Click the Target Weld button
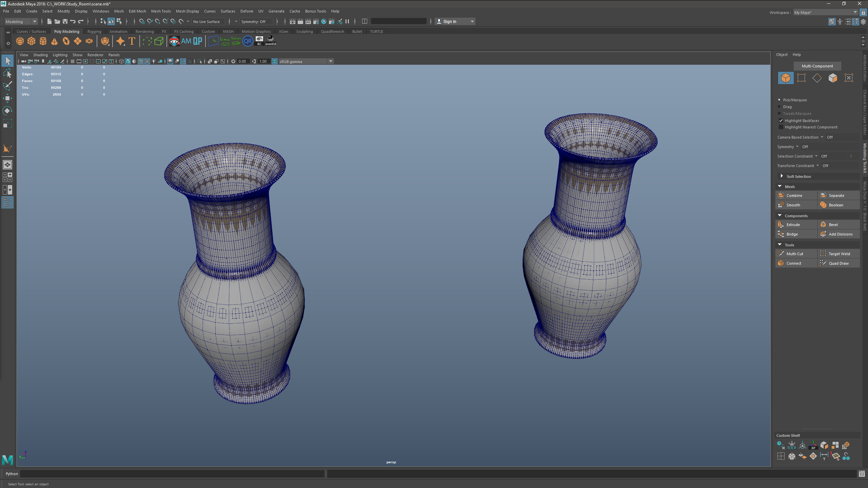 [839, 254]
